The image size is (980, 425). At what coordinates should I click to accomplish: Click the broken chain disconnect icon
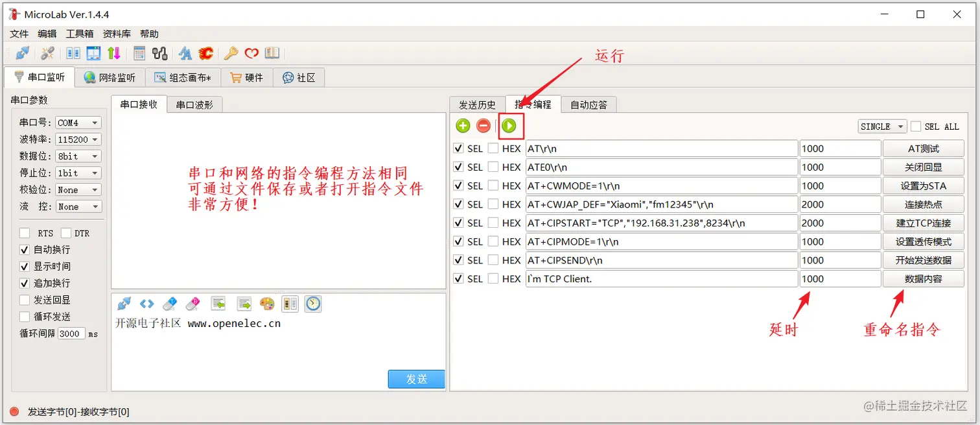(47, 53)
